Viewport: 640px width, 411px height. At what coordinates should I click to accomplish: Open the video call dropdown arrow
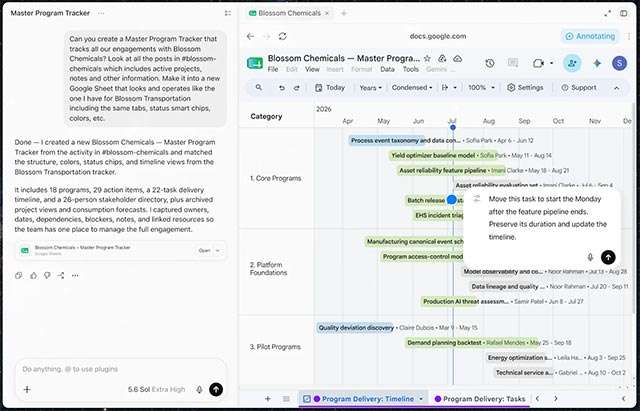pos(551,63)
